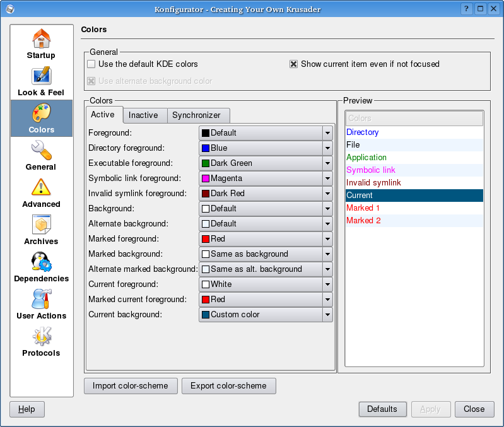Open the Invalid symlink foreground dropdown
This screenshot has width=504, height=427.
click(x=266, y=194)
